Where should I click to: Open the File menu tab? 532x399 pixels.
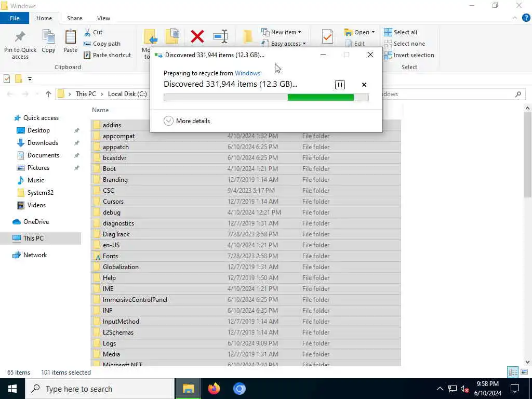(15, 18)
